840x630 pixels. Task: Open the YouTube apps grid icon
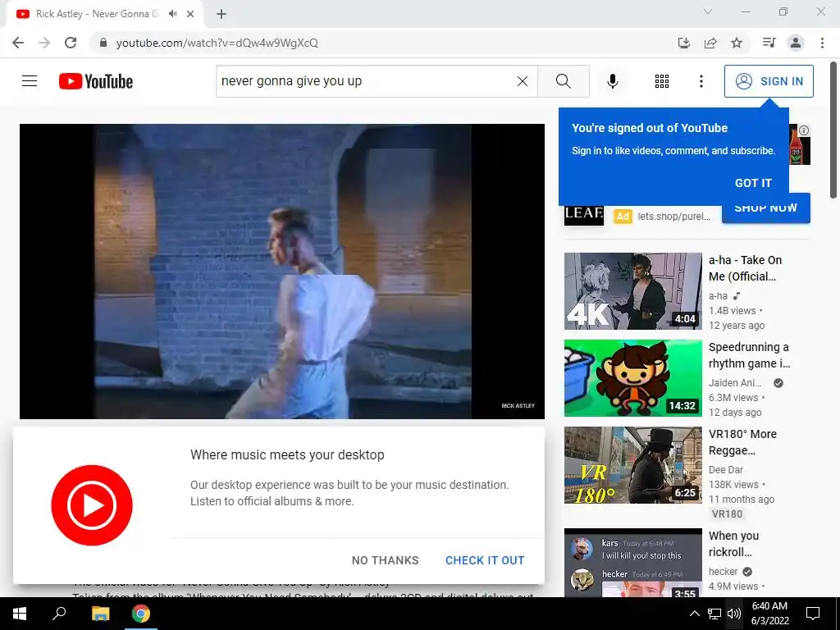click(x=662, y=81)
